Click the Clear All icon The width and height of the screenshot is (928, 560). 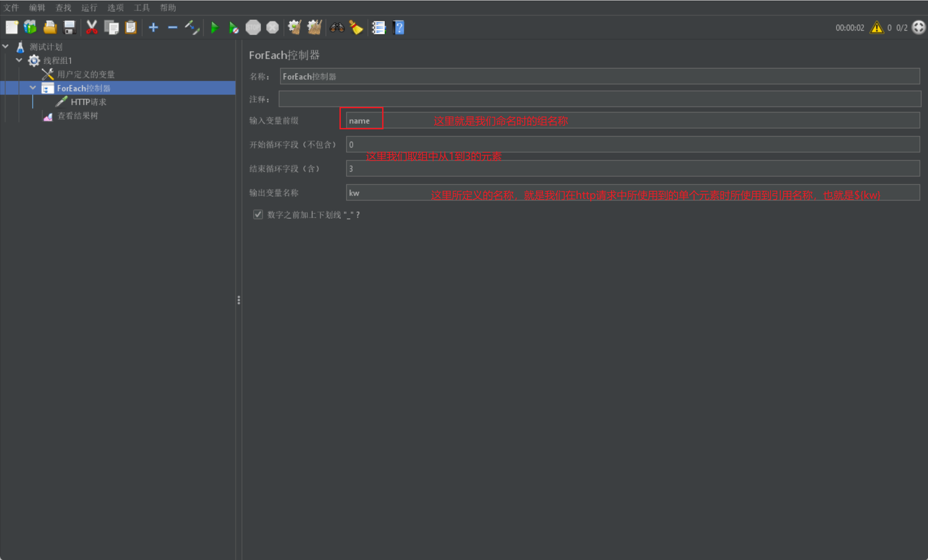(x=314, y=28)
